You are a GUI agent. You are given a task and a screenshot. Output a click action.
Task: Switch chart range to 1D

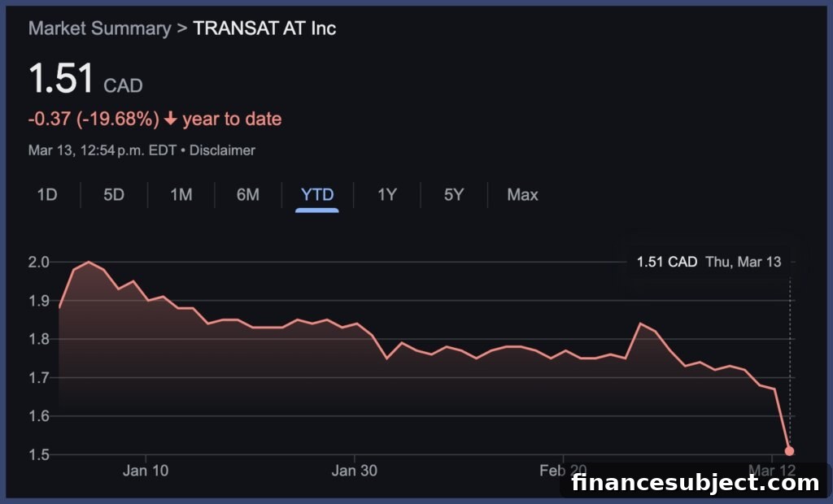coord(46,195)
